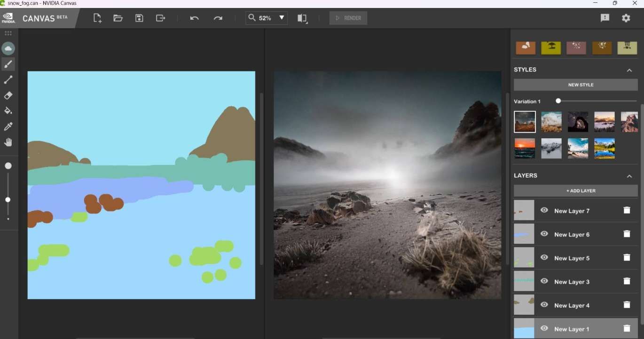Toggle visibility of New Layer 3
644x339 pixels.
544,281
